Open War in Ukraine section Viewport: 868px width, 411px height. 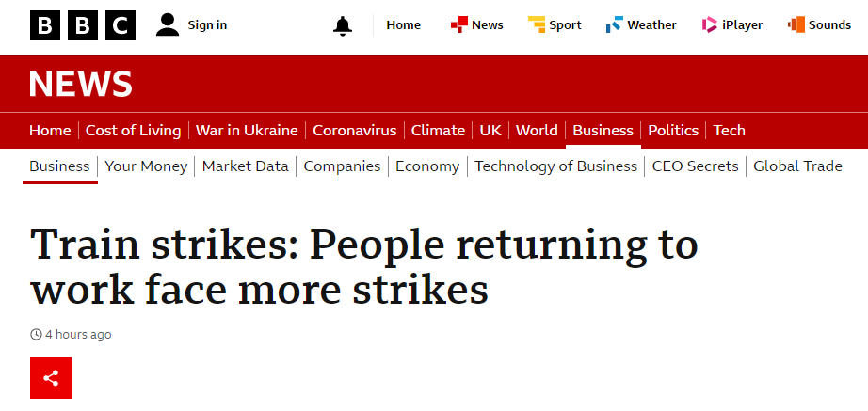coord(247,131)
